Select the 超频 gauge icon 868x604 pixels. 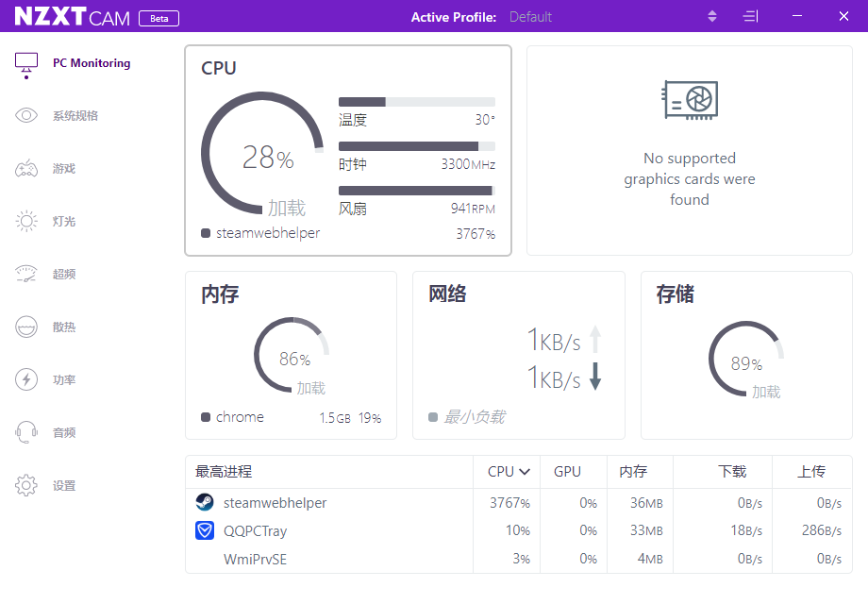(26, 274)
